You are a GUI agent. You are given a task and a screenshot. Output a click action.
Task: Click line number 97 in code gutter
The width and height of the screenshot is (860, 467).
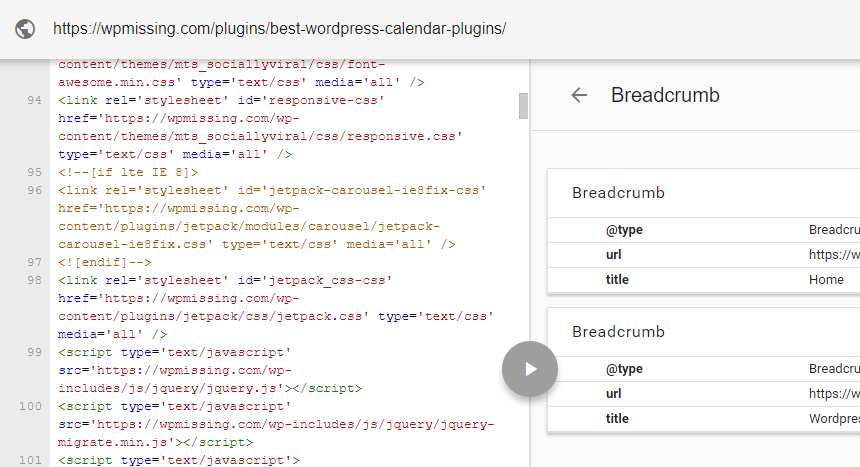click(x=35, y=262)
